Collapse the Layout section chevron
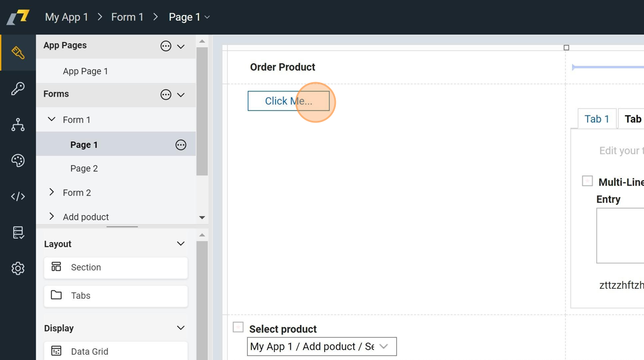 [181, 244]
